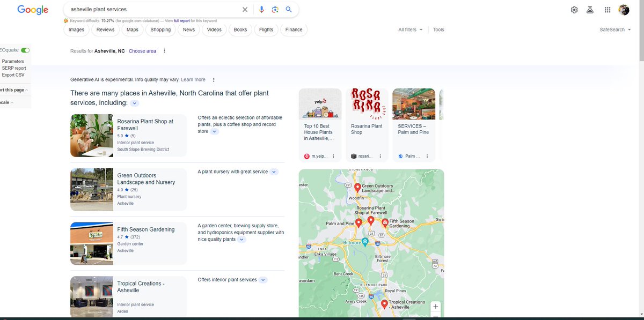Open options for m.yelp source card

(333, 157)
